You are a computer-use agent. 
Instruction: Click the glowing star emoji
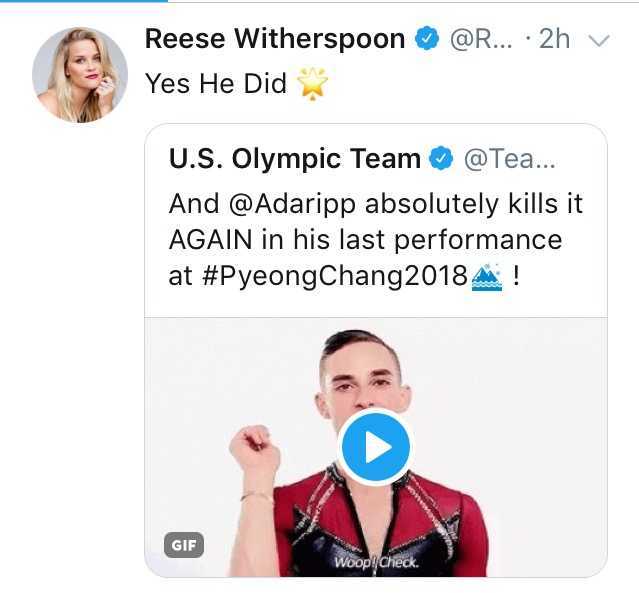312,84
